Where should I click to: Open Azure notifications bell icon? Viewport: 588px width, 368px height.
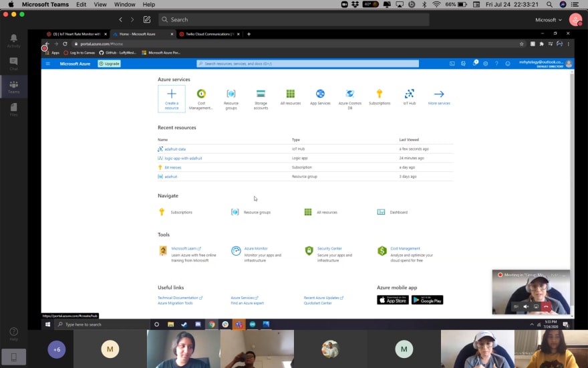pyautogui.click(x=475, y=64)
